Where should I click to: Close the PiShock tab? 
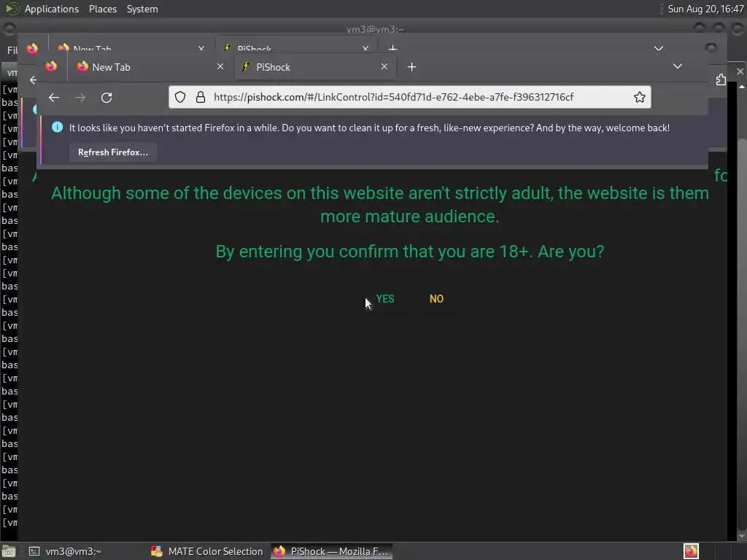click(384, 66)
